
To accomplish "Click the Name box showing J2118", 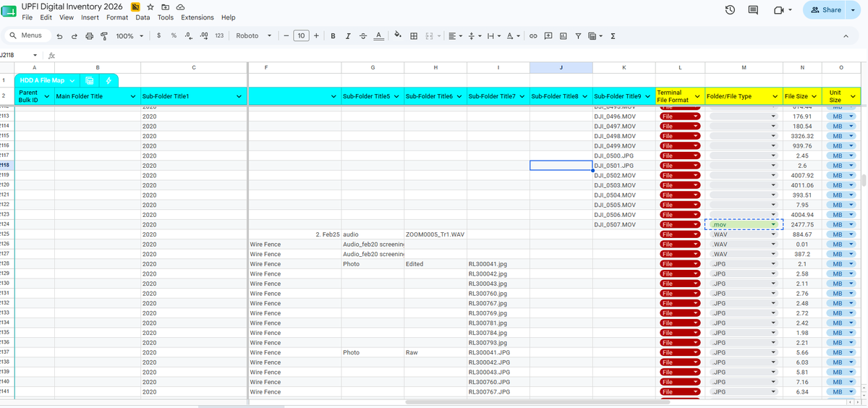I will tap(16, 55).
